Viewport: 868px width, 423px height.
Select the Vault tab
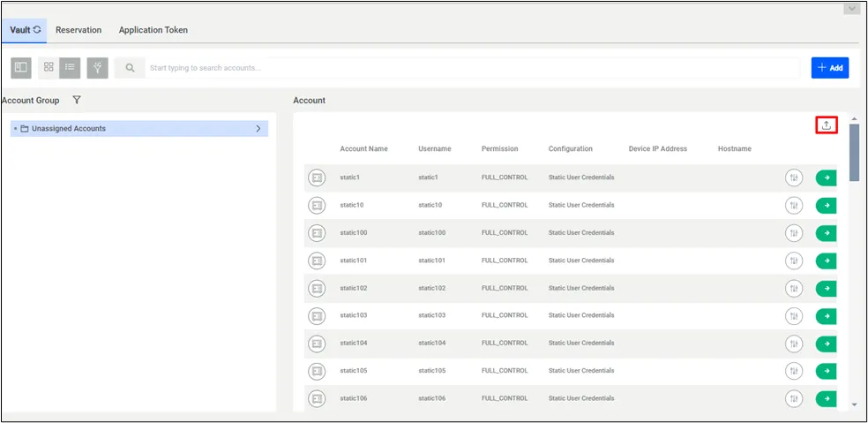(25, 30)
